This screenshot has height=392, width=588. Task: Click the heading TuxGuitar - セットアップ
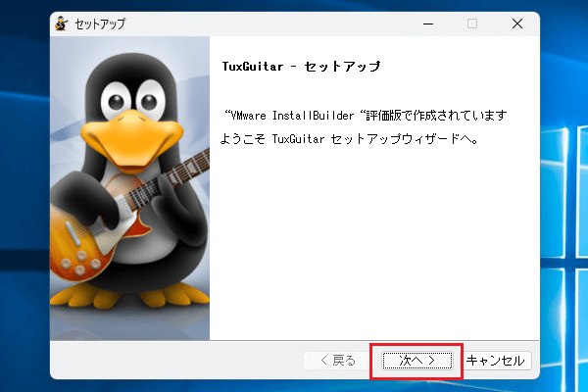302,68
